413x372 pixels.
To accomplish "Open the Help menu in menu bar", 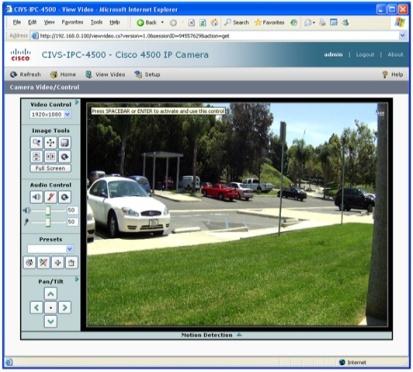I will 115,22.
